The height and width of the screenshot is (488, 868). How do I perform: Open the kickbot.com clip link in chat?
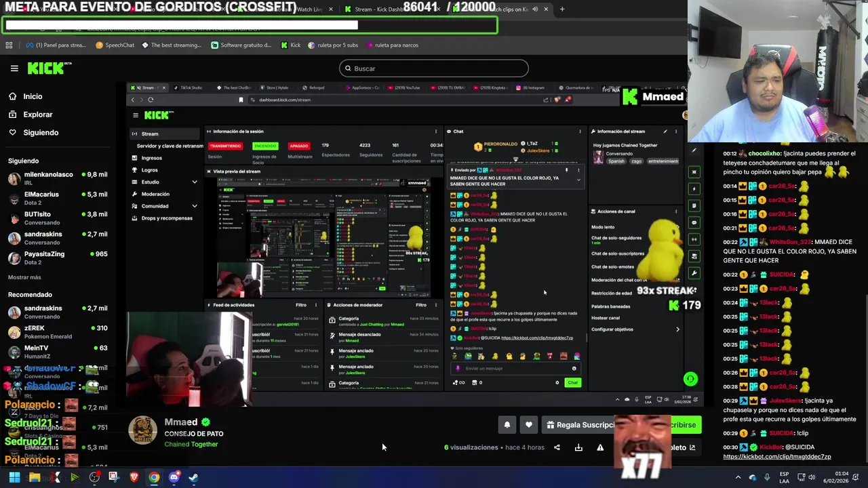click(x=777, y=457)
